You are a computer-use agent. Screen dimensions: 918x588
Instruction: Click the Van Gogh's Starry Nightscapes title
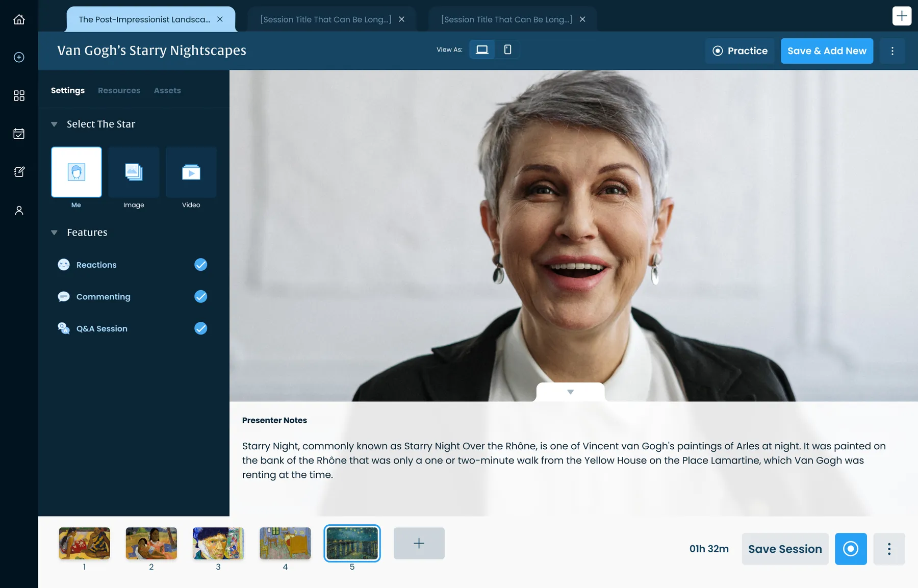pos(151,50)
